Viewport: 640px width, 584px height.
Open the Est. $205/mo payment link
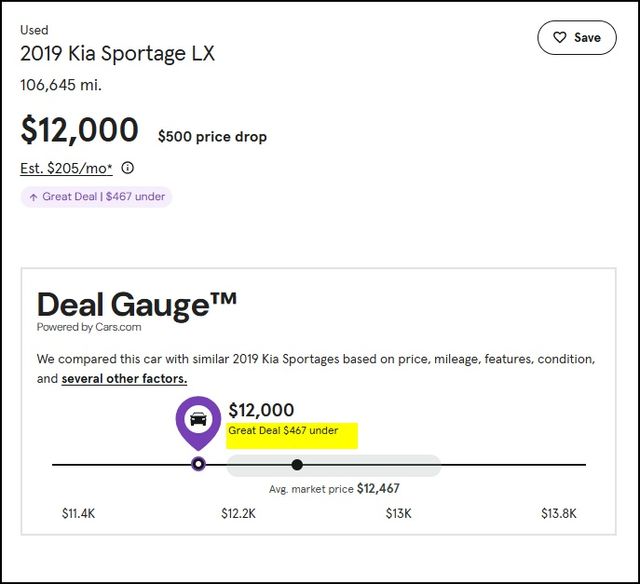66,168
